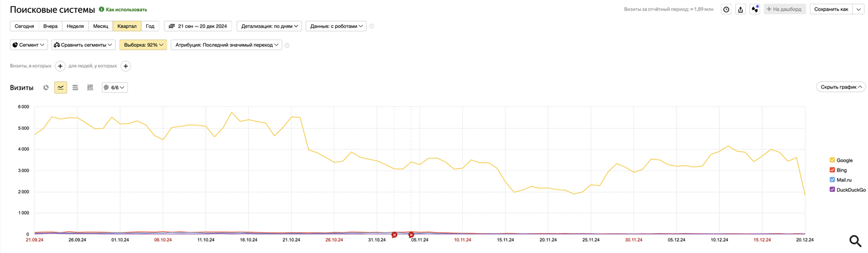Select the 'Месяц' period tab
This screenshot has height=253, width=868.
coord(101,26)
